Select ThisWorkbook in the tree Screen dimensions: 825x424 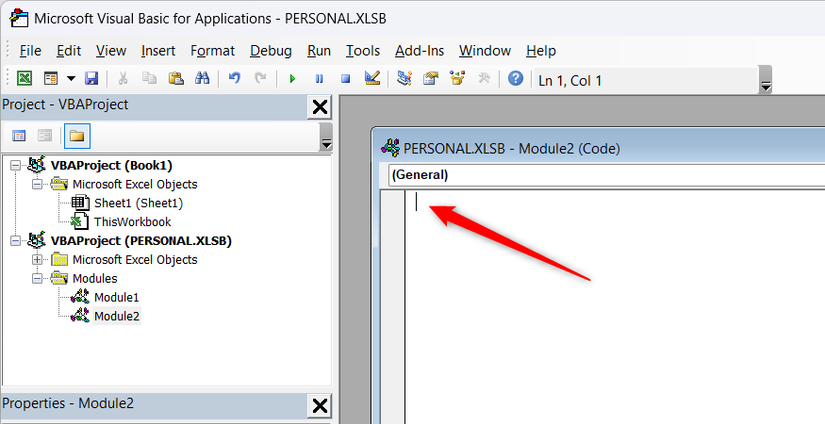tap(133, 222)
